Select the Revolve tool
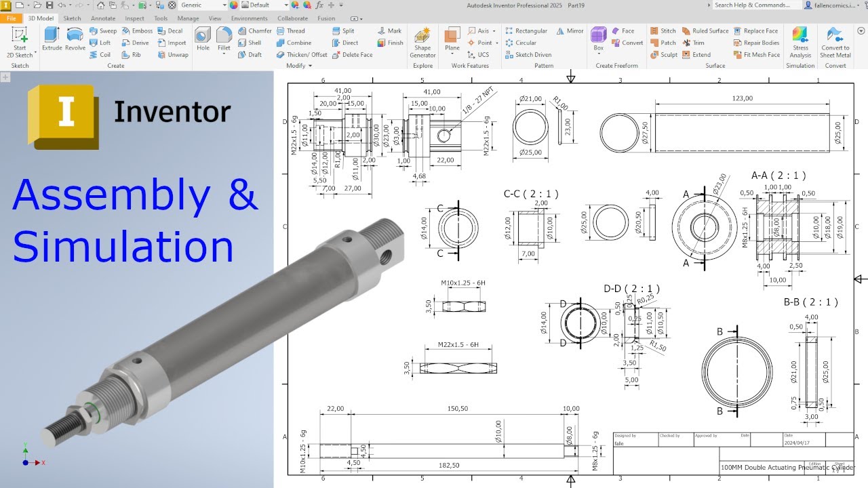The image size is (868, 488). (x=75, y=39)
